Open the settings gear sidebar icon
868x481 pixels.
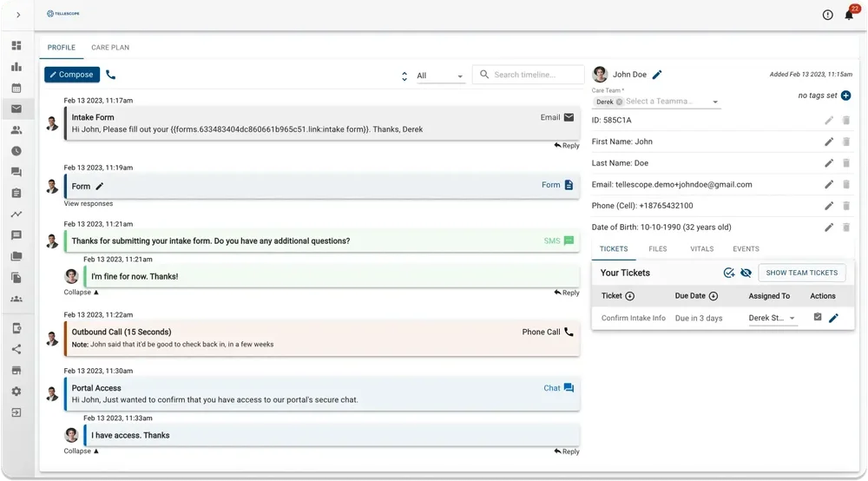coord(16,392)
